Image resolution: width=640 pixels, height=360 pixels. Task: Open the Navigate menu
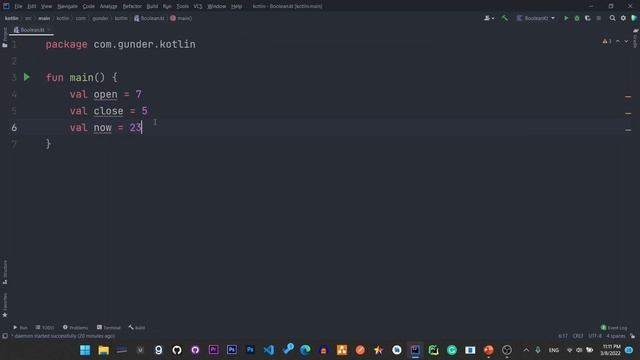coord(67,6)
